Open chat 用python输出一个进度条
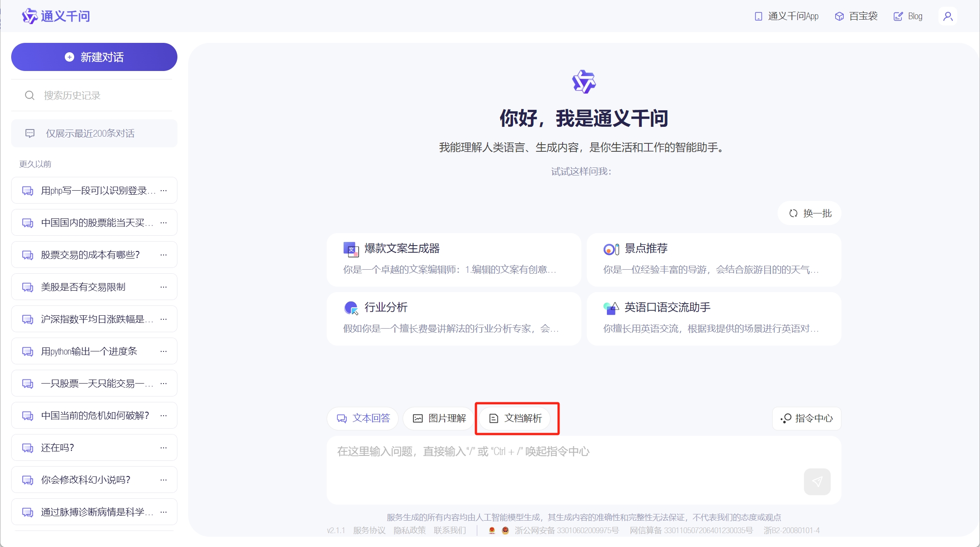The image size is (980, 547). pyautogui.click(x=94, y=351)
